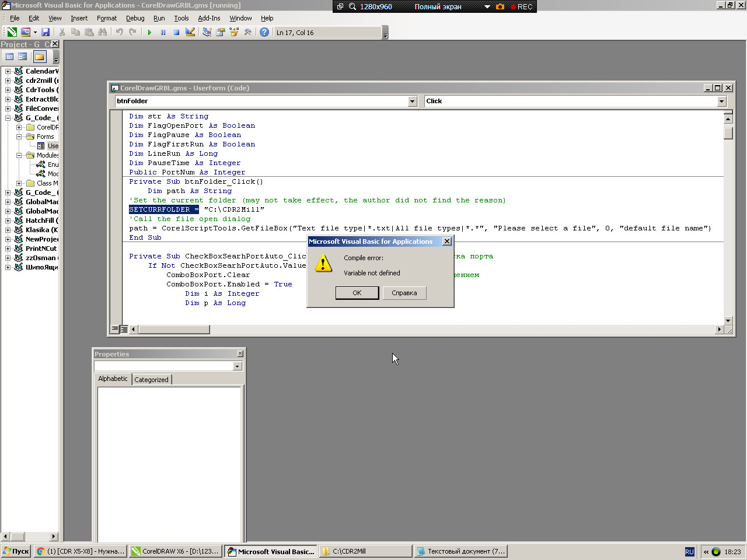Open the Click procedure dropdown

tap(721, 101)
